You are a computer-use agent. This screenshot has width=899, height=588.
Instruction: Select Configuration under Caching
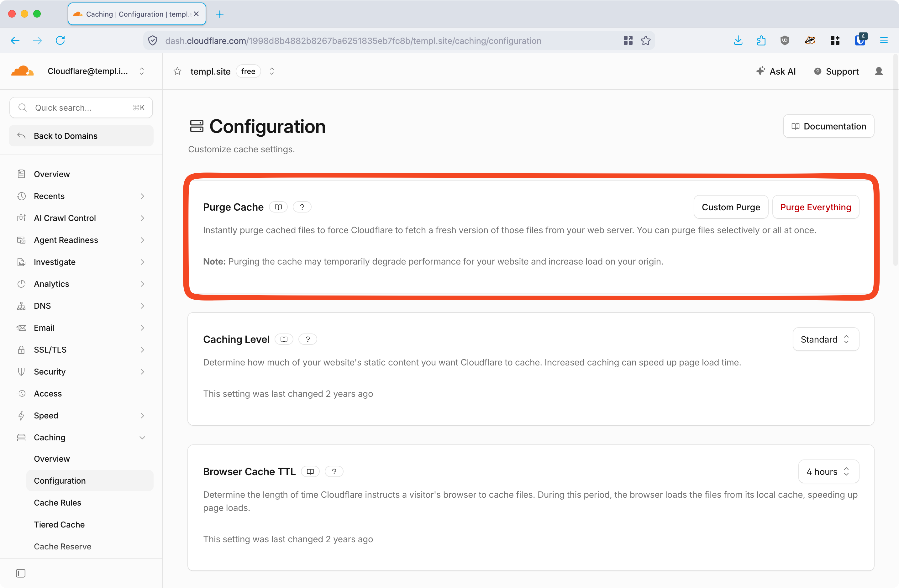[x=90, y=480]
